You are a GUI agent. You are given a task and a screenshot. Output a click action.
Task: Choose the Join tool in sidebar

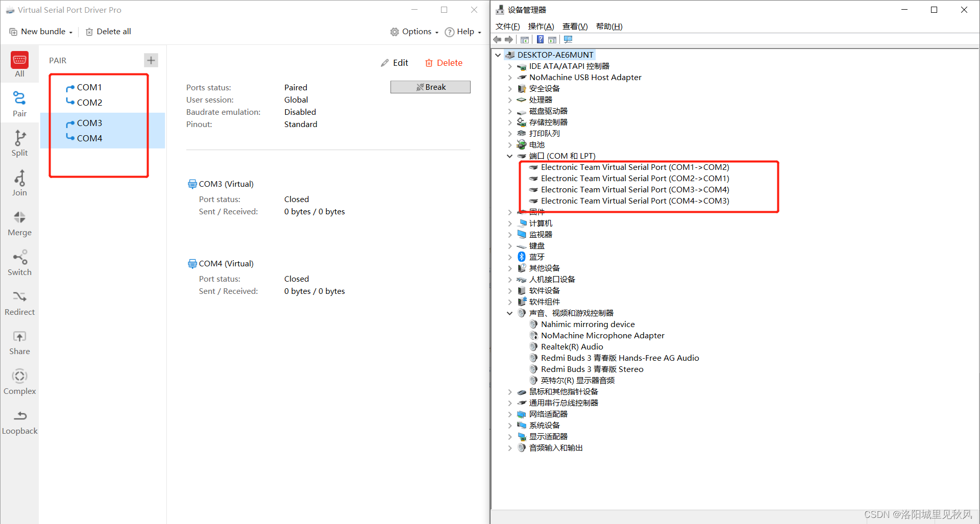[19, 183]
